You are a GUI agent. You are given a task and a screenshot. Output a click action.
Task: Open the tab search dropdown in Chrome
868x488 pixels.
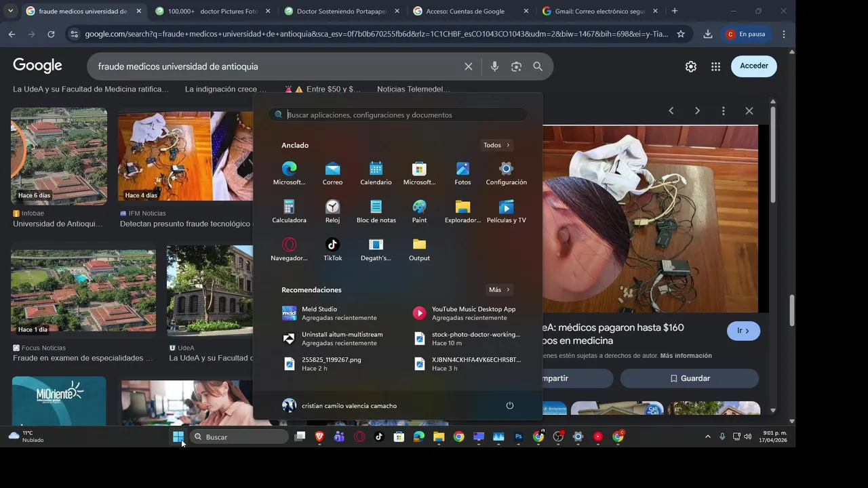coord(10,11)
